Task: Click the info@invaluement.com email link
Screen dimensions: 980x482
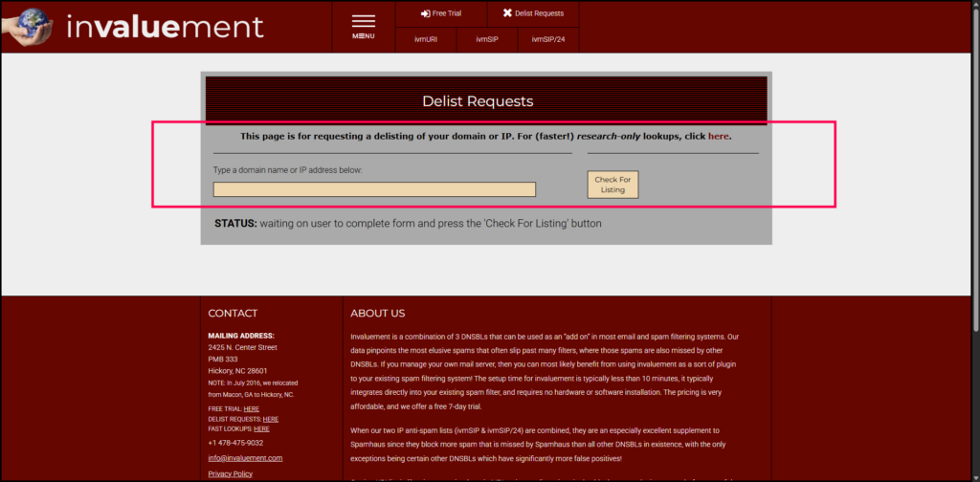Action: tap(245, 458)
